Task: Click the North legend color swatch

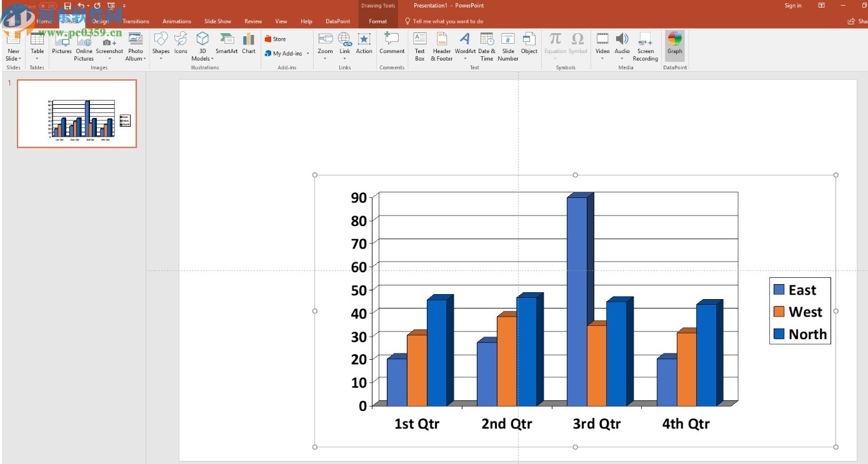Action: tap(779, 334)
